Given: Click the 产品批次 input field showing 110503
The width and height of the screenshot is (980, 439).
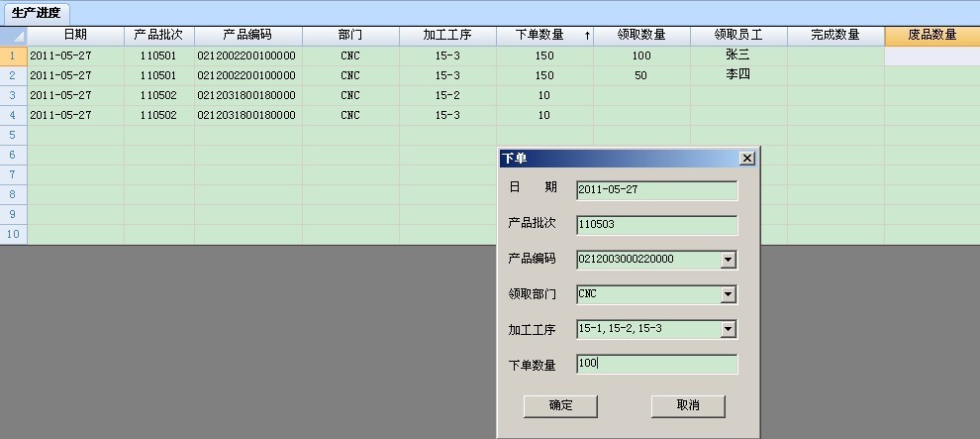Looking at the screenshot, I should point(657,225).
